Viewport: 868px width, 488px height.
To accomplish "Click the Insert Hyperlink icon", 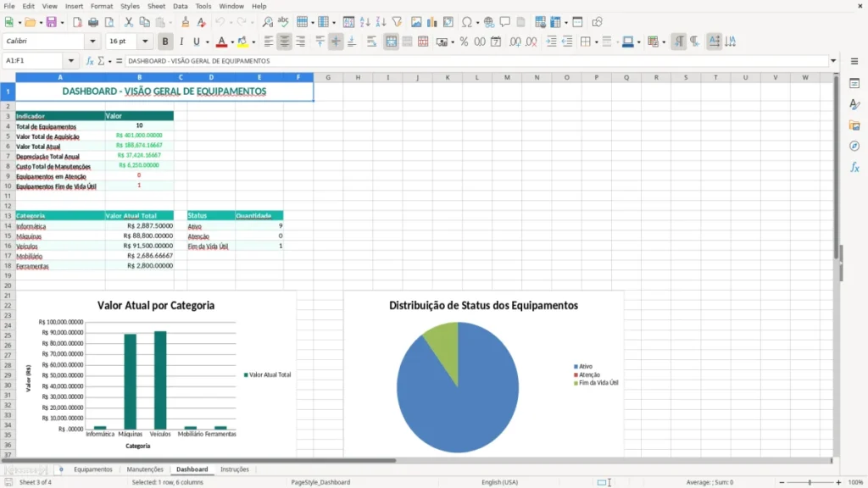I will coord(489,22).
